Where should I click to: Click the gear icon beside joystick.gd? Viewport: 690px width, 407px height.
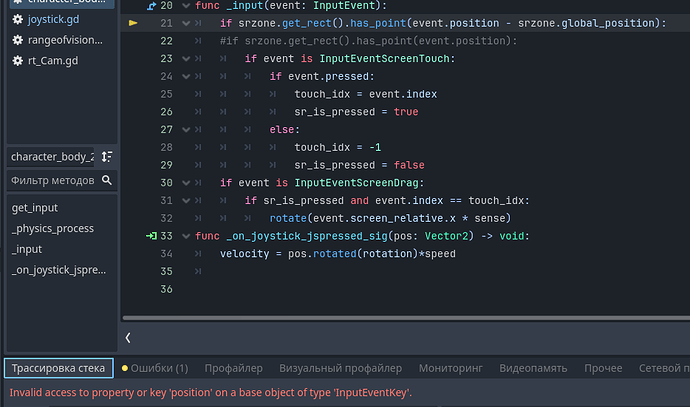[x=17, y=17]
